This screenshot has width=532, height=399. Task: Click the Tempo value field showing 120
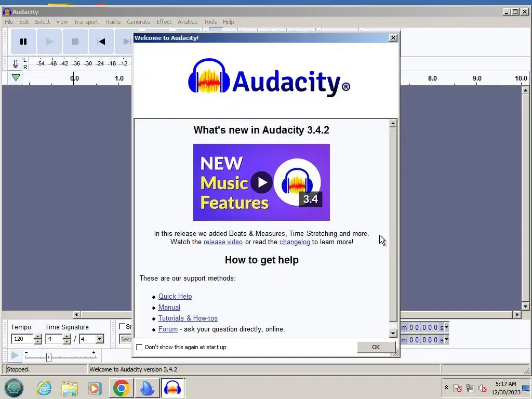coord(22,339)
